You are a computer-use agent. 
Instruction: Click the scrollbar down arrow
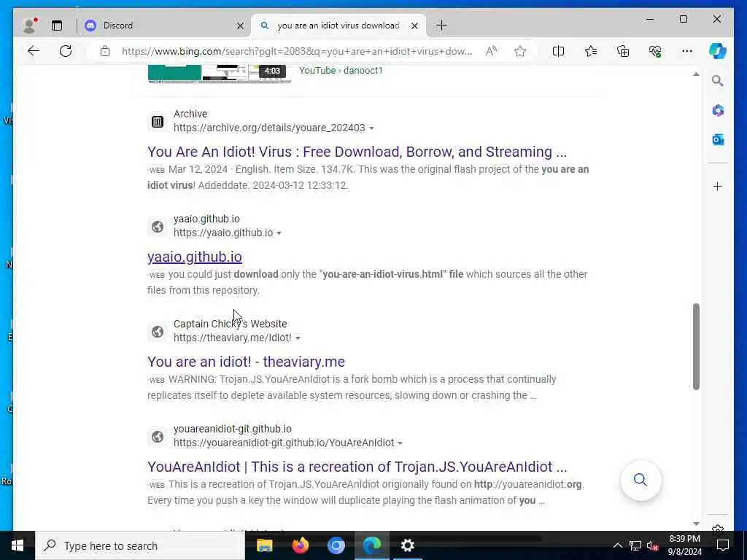pyautogui.click(x=696, y=524)
